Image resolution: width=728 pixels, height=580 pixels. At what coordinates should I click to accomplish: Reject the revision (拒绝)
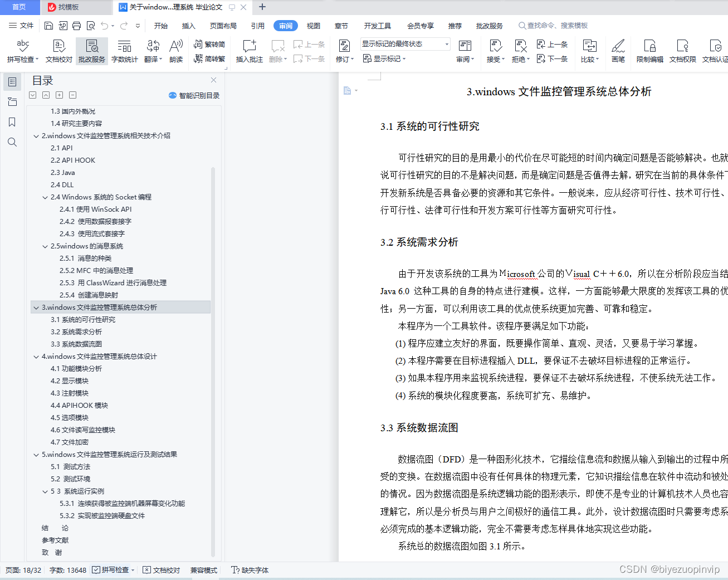(520, 51)
